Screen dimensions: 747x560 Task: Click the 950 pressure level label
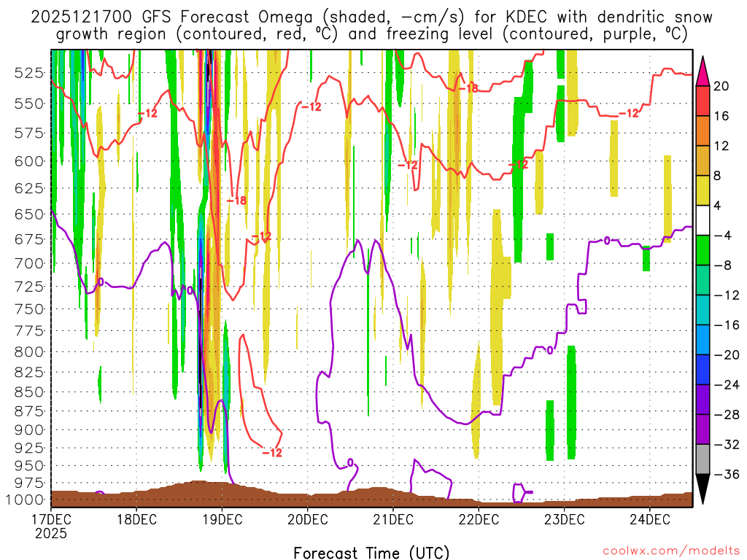coord(28,466)
